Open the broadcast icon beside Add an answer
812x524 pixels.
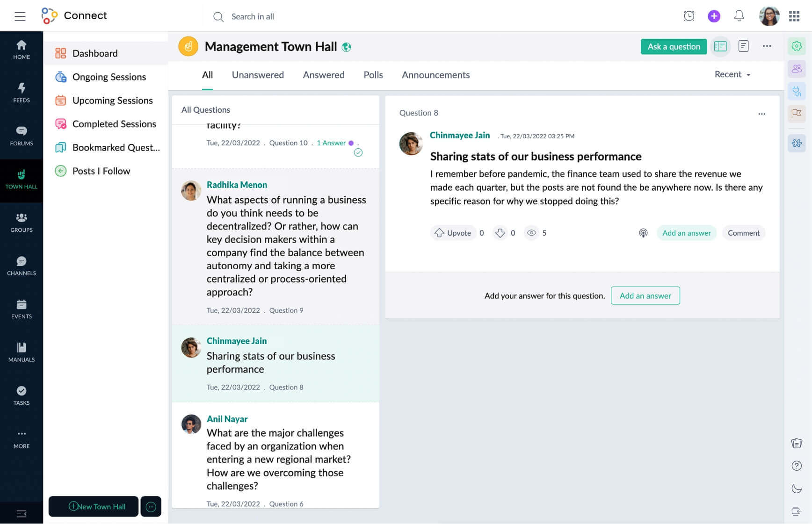click(643, 233)
